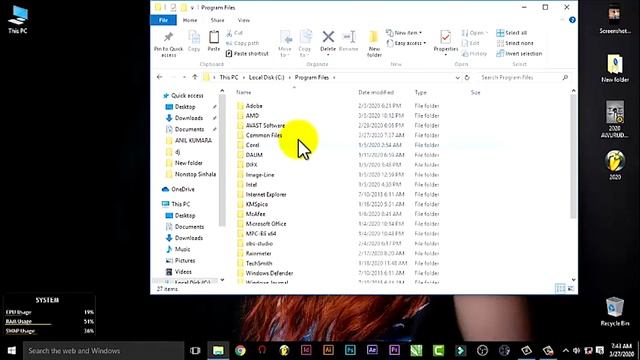Click the navigation pane scrollbar

(222, 160)
